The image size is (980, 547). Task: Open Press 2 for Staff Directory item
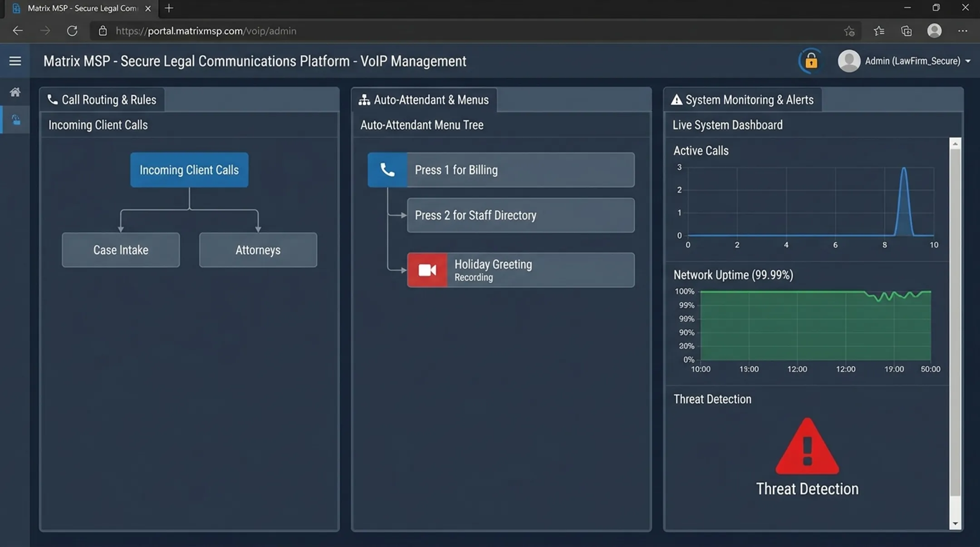pos(521,215)
